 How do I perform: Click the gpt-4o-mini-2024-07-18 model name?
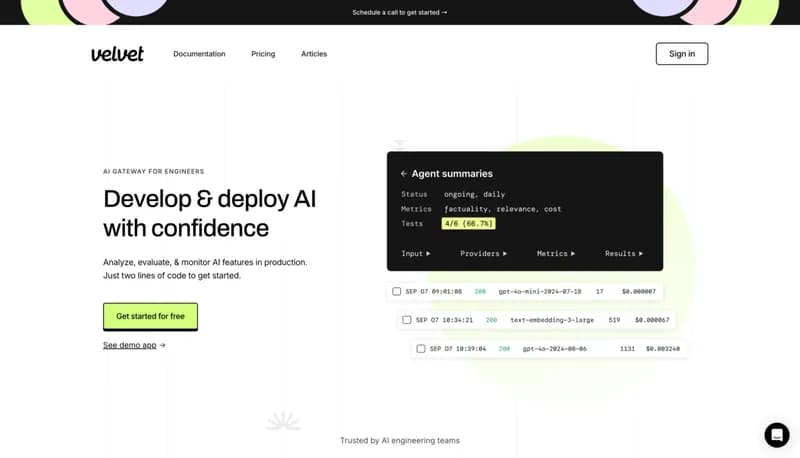540,291
